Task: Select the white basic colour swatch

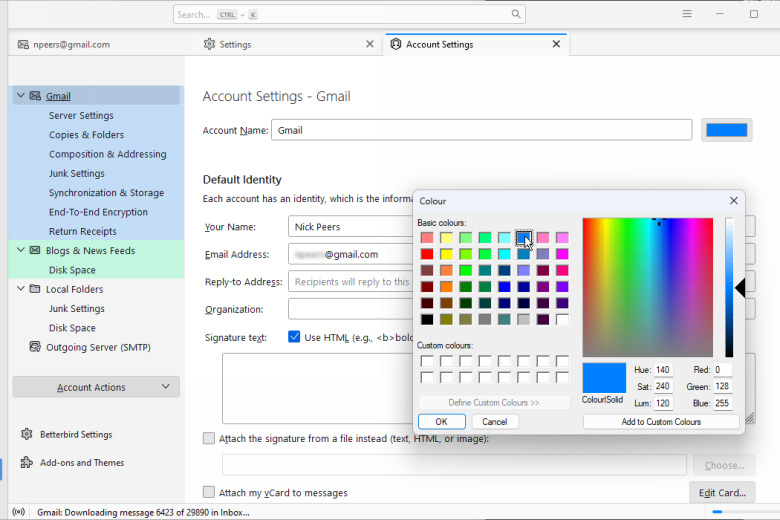Action: tap(562, 319)
